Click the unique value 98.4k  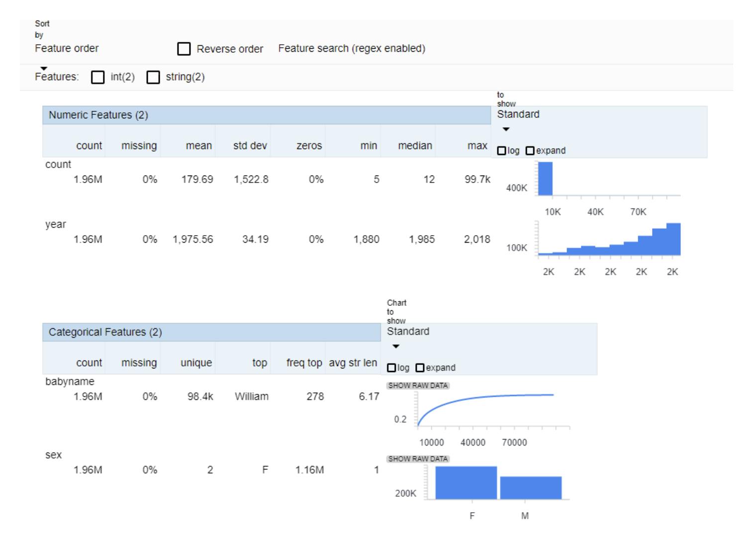click(x=200, y=397)
